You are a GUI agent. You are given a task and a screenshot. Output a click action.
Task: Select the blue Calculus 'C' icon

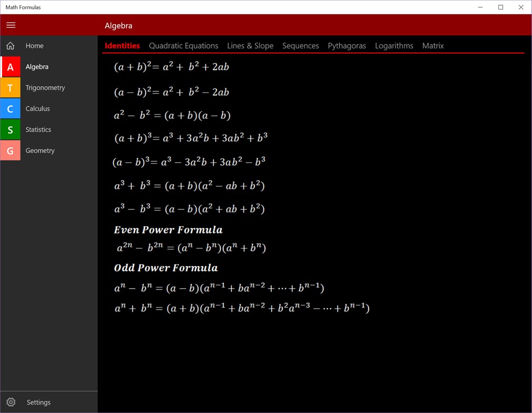(10, 109)
